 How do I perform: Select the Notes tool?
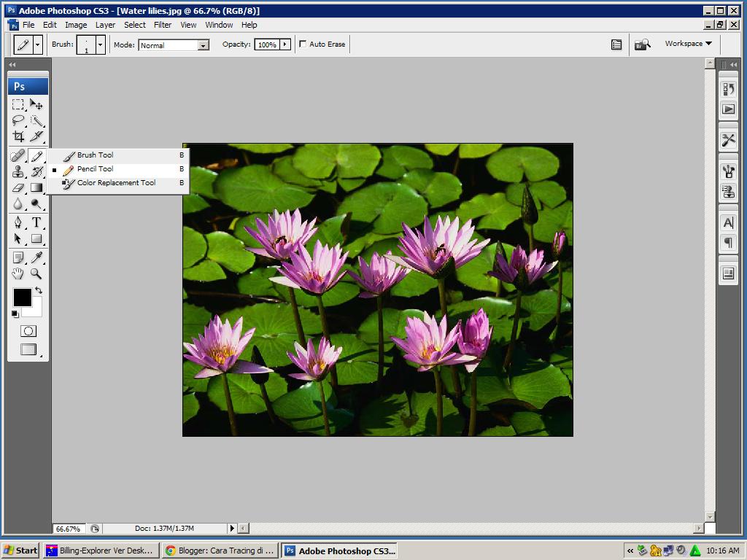pos(18,257)
